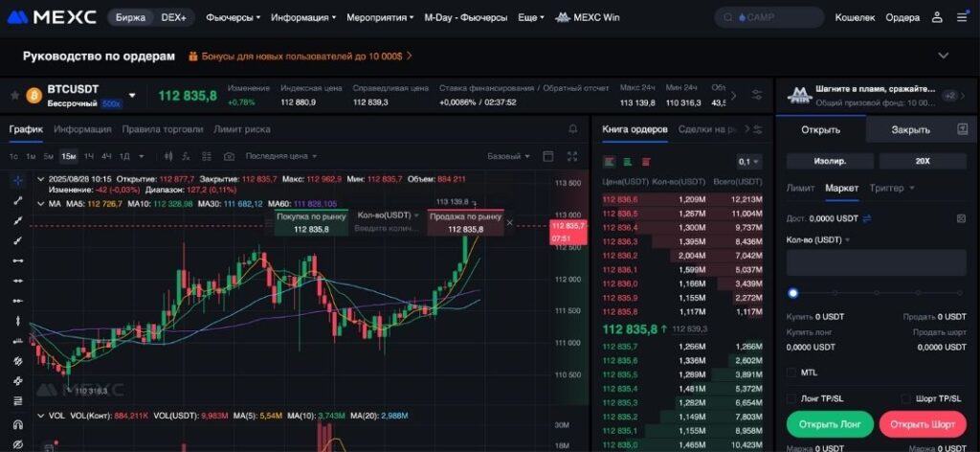Expand the Информация dropdown in top navigation
This screenshot has height=452, width=980.
point(303,17)
